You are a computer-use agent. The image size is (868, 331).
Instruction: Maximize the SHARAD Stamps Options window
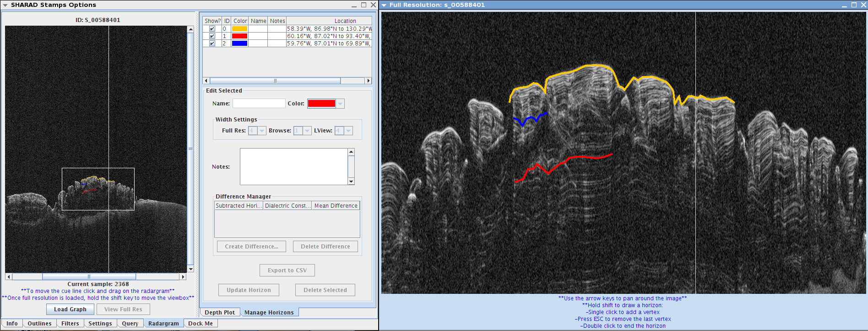pos(363,5)
